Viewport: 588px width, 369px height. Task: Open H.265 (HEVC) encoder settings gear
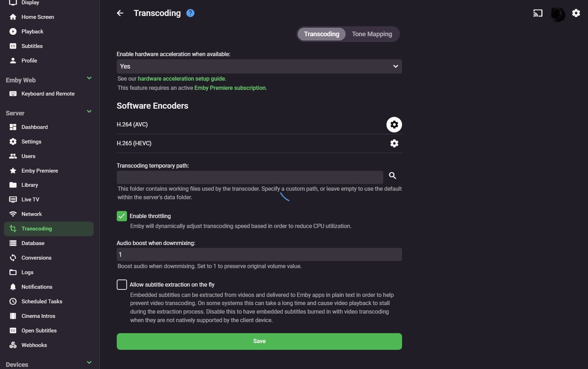[x=394, y=143]
